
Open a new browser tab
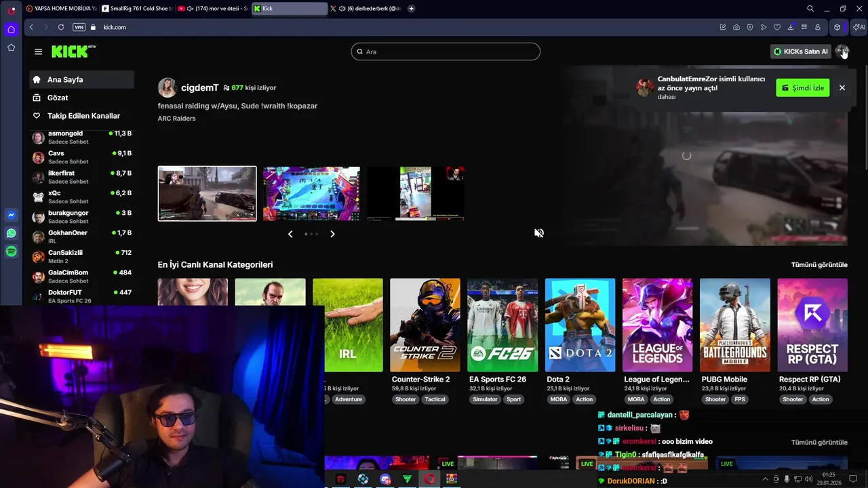coord(411,9)
